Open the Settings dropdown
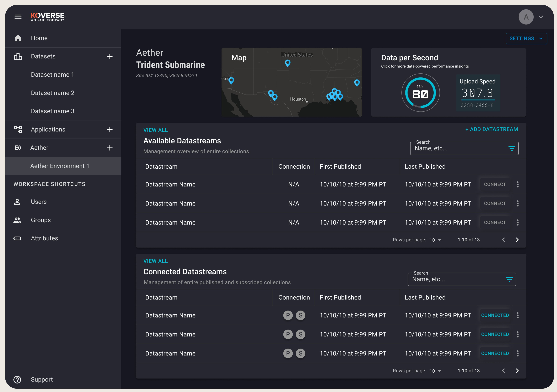557x392 pixels. coord(526,39)
